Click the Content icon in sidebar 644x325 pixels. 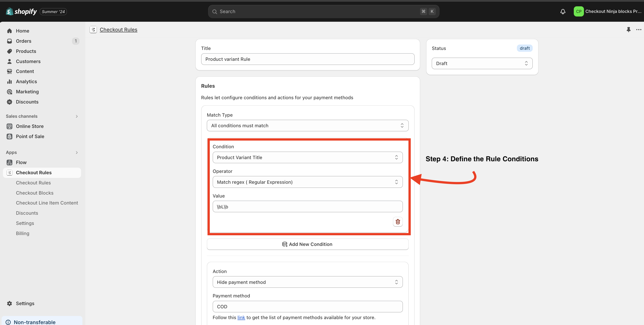click(x=9, y=71)
